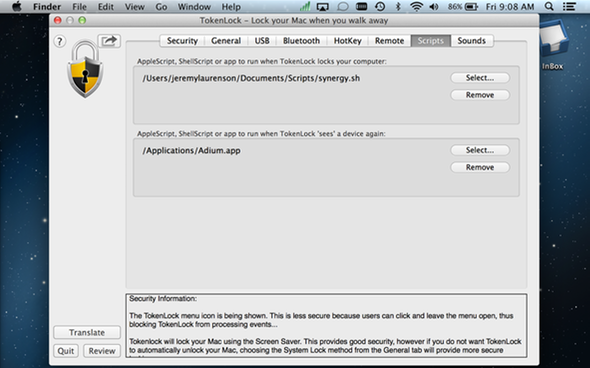Open the View menu

coord(134,6)
